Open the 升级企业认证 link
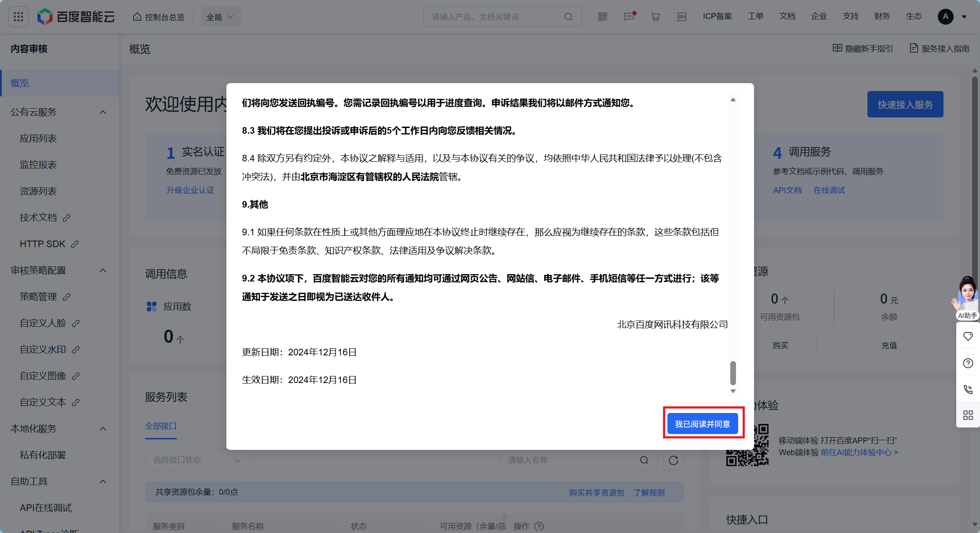The height and width of the screenshot is (533, 980). (190, 190)
